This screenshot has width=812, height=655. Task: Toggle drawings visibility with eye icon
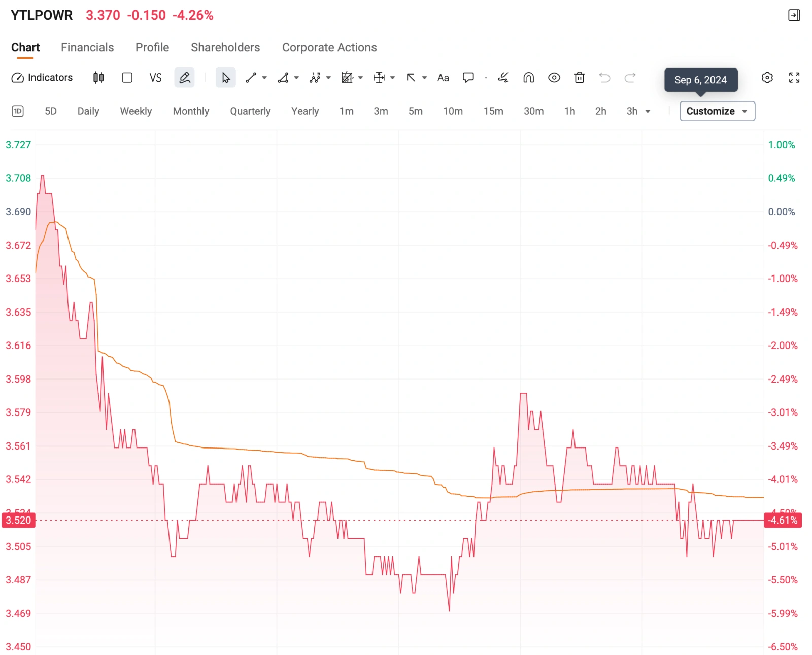click(554, 78)
